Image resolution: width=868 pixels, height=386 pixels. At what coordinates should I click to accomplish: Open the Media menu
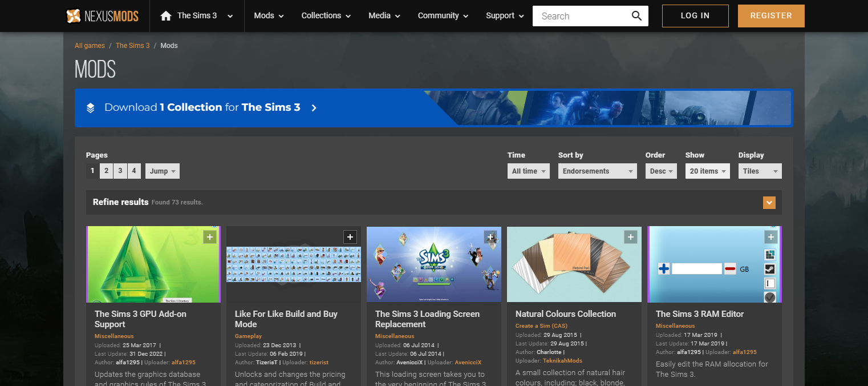click(384, 16)
